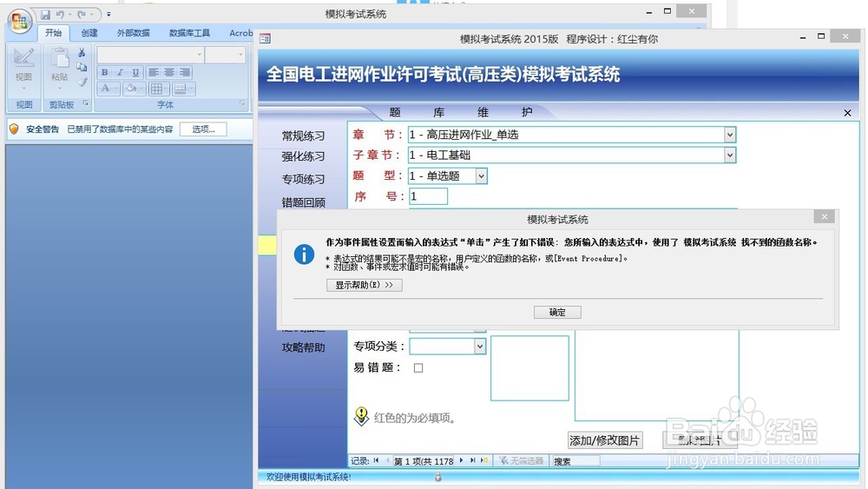Click the security warning shield icon
Viewport: 868px width, 489px height.
tap(15, 129)
